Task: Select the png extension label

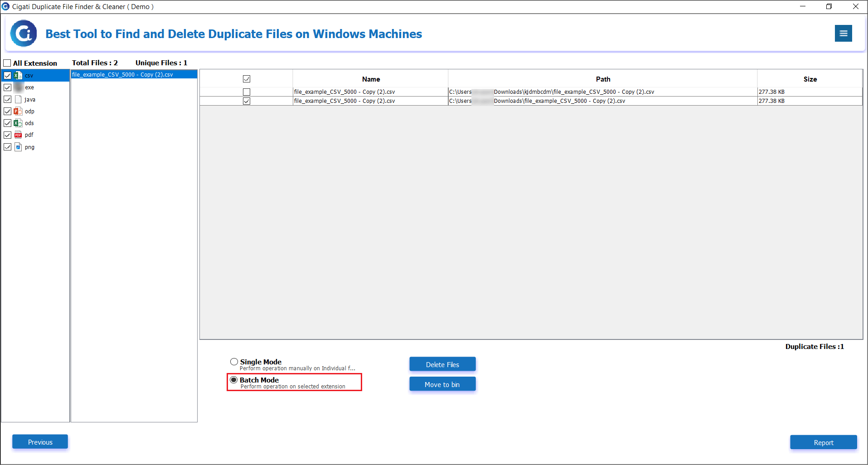Action: (29, 147)
